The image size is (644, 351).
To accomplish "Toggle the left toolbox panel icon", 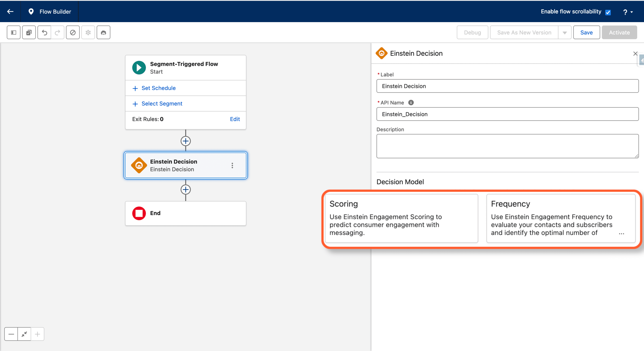I will (x=14, y=32).
